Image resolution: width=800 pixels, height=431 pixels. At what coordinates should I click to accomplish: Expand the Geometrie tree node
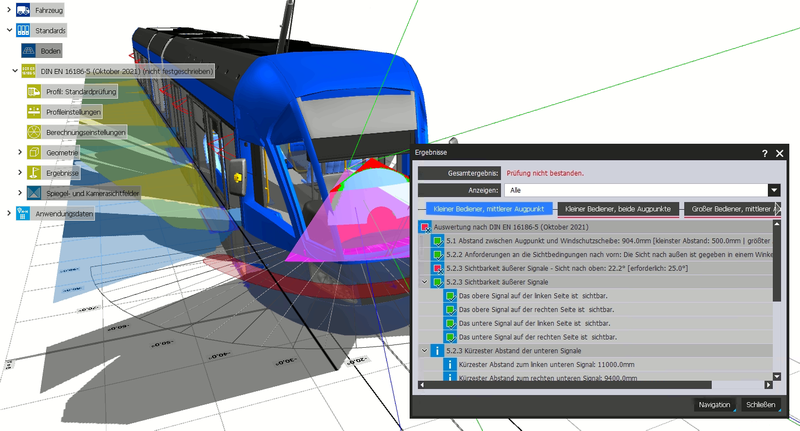pos(20,152)
